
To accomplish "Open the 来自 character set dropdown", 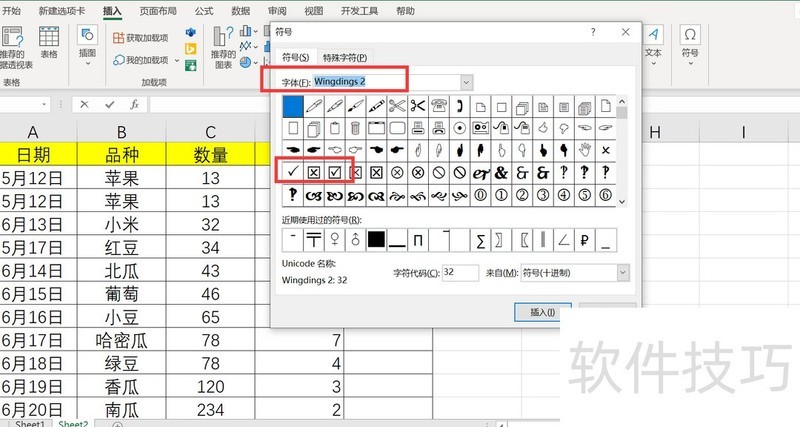I will 623,273.
